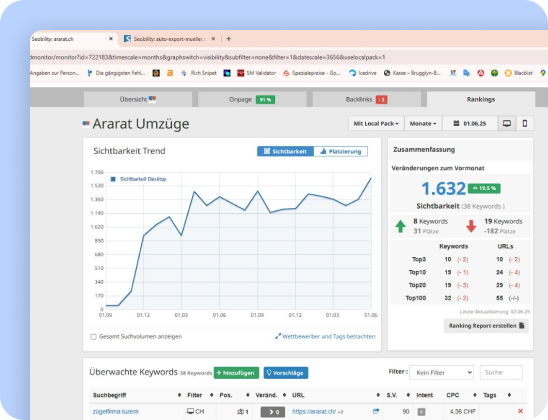Sort table by S.V. column
The height and width of the screenshot is (420, 548).
pyautogui.click(x=398, y=395)
